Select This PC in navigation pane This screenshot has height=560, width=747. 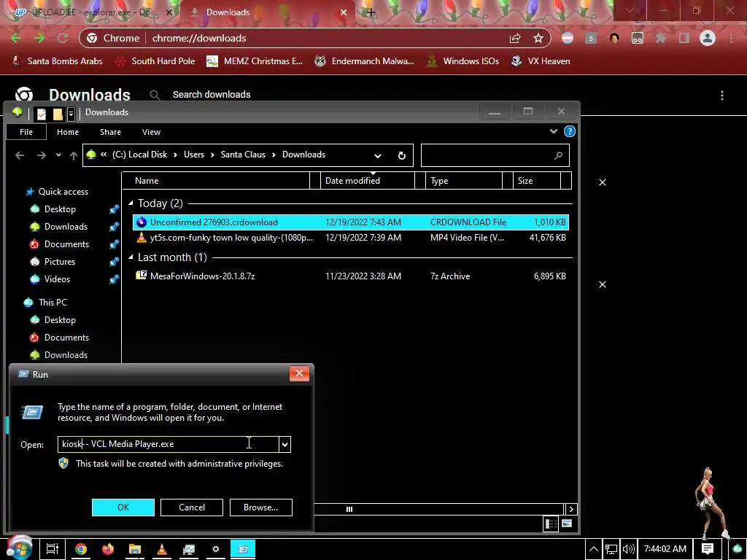(x=53, y=303)
